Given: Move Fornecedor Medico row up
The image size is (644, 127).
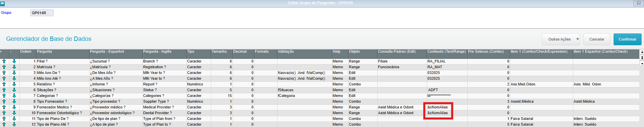Looking at the screenshot, I should (4, 107).
